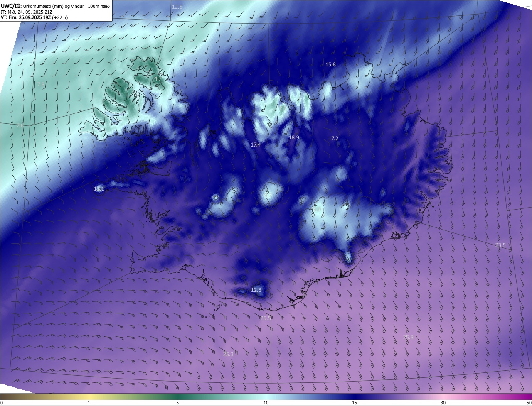532x406 pixels.
Task: Click the 7.6 value near the left map edge
Action: point(20,125)
